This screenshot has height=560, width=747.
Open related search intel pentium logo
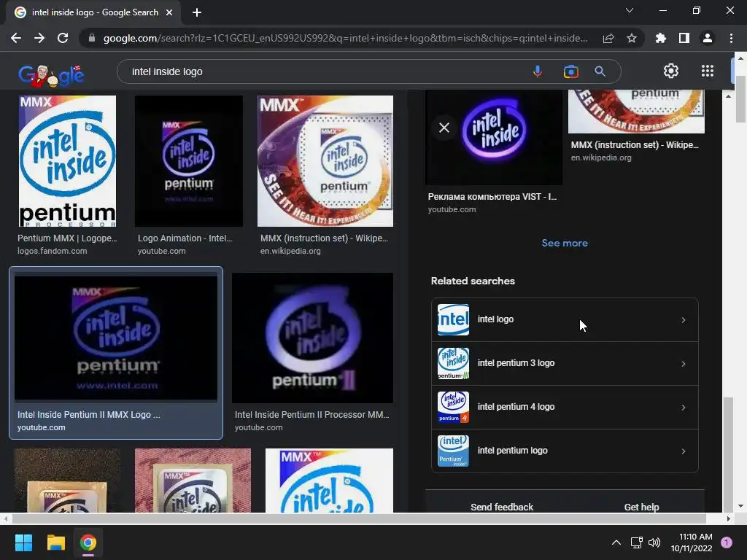565,451
